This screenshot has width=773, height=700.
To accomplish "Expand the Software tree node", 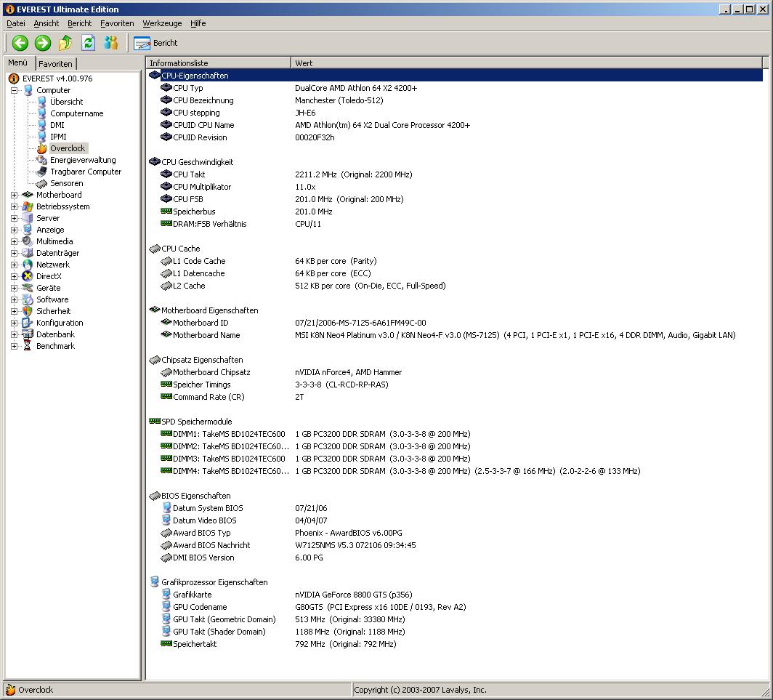I will click(15, 299).
